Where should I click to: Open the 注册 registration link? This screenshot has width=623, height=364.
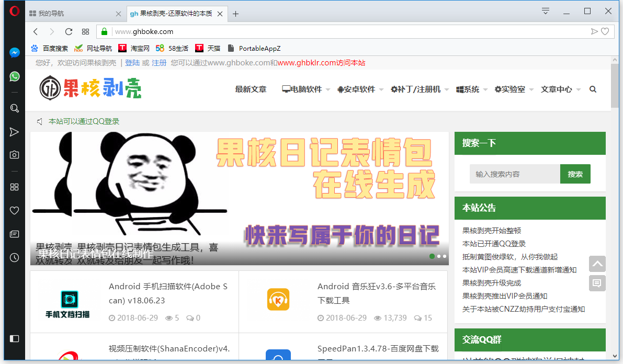159,63
